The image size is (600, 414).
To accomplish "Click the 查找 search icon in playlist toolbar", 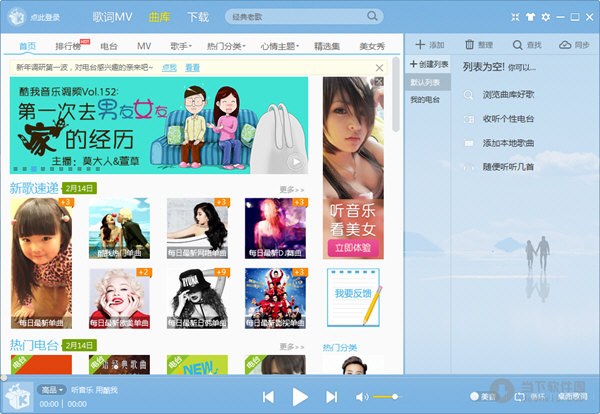I will (x=517, y=45).
